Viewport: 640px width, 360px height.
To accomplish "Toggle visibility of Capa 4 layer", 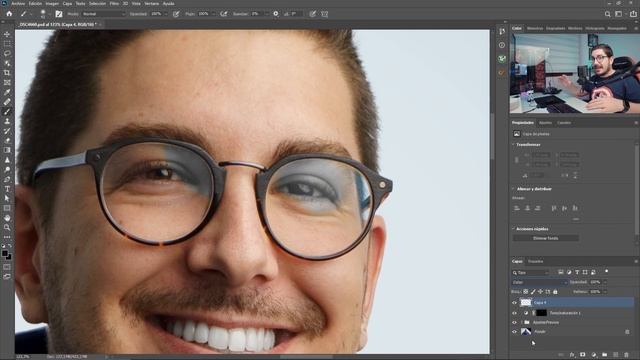I will tap(514, 302).
